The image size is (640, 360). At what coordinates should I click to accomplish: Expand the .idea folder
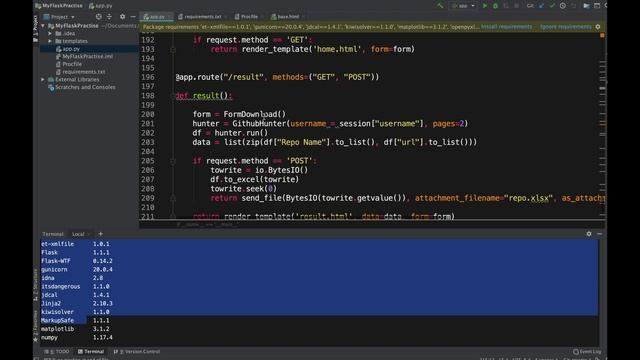(x=50, y=33)
